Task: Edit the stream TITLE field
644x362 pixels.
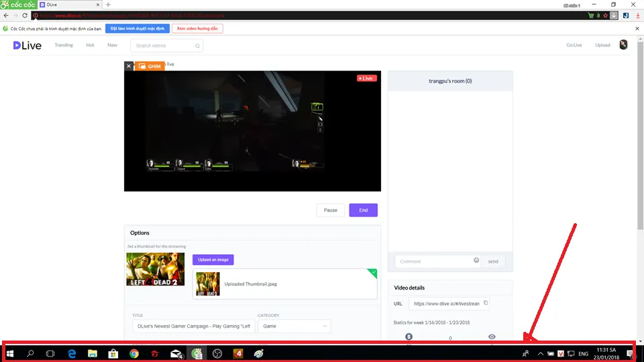Action: pos(193,326)
